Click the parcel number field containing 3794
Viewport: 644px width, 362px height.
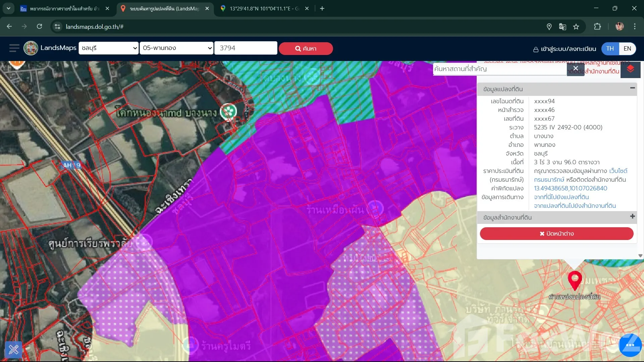[x=246, y=48]
